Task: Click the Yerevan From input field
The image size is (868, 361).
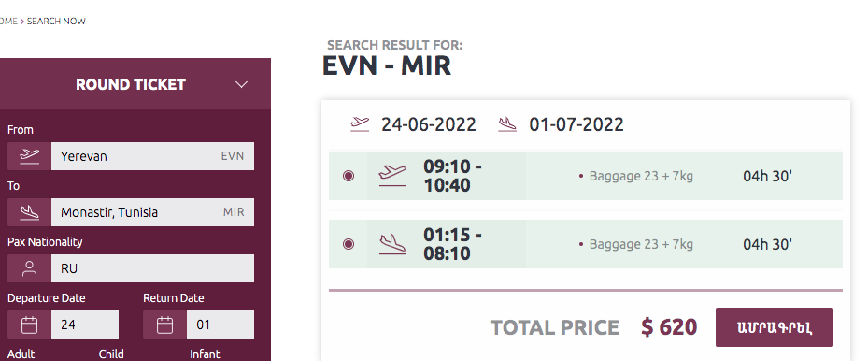Action: point(153,156)
